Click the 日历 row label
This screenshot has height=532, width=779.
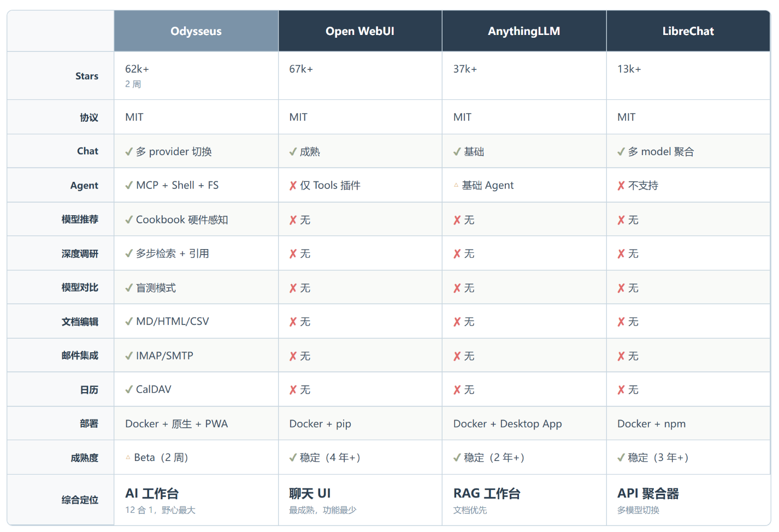tap(89, 390)
